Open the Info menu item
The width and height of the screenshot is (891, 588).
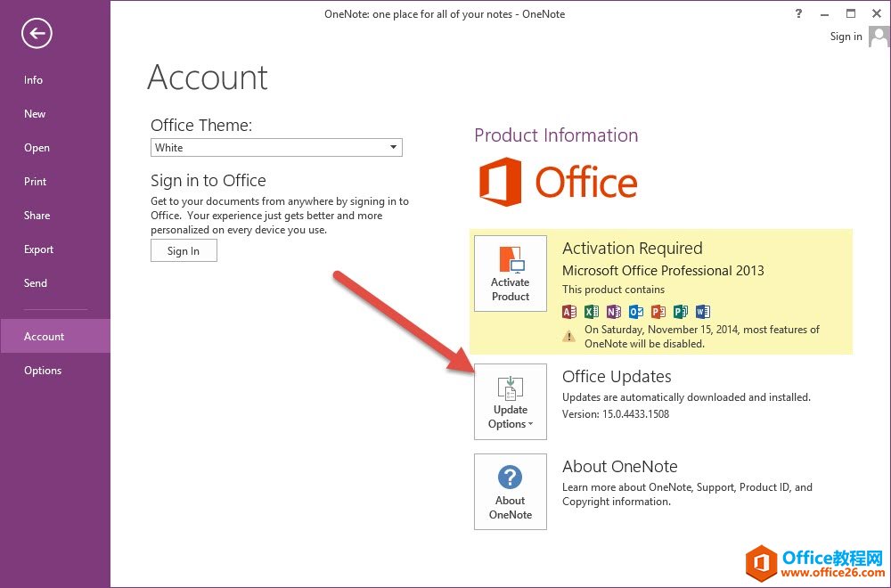coord(33,80)
